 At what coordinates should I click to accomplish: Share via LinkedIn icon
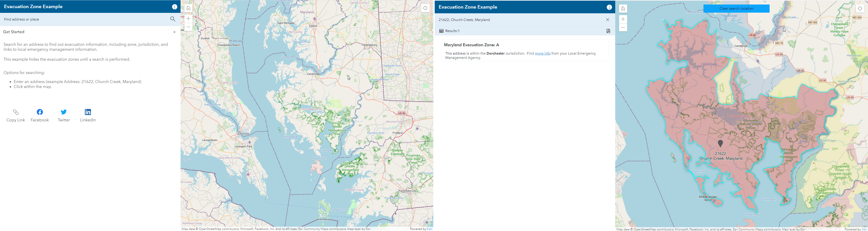pos(88,112)
